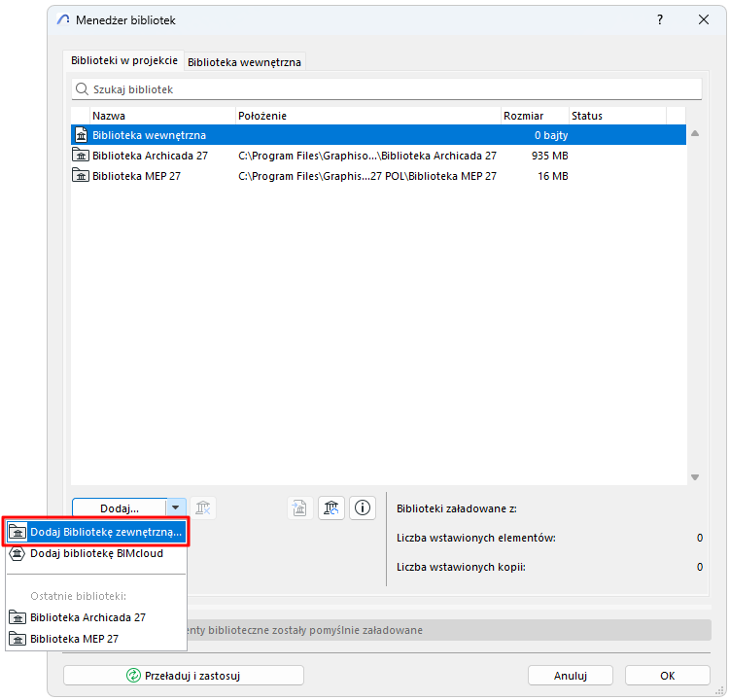Click the refresh library icon button
Screen dimensions: 730x700
tap(331, 507)
